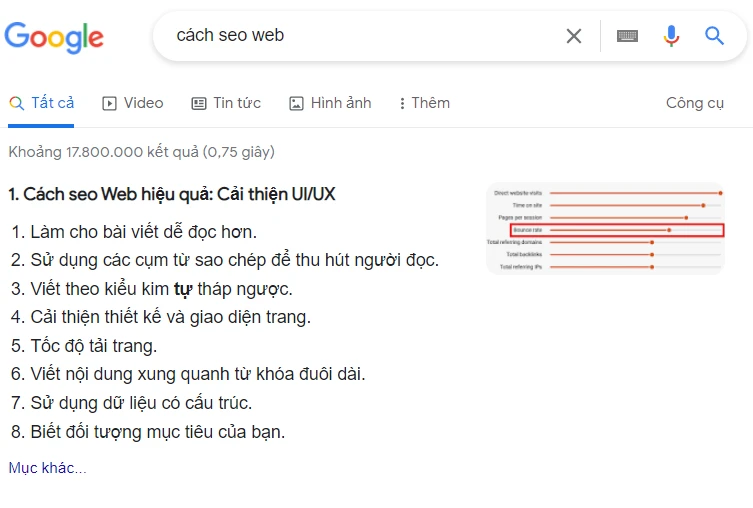The image size is (753, 508).
Task: Click the Hình ảnh picture icon
Action: pyautogui.click(x=296, y=103)
